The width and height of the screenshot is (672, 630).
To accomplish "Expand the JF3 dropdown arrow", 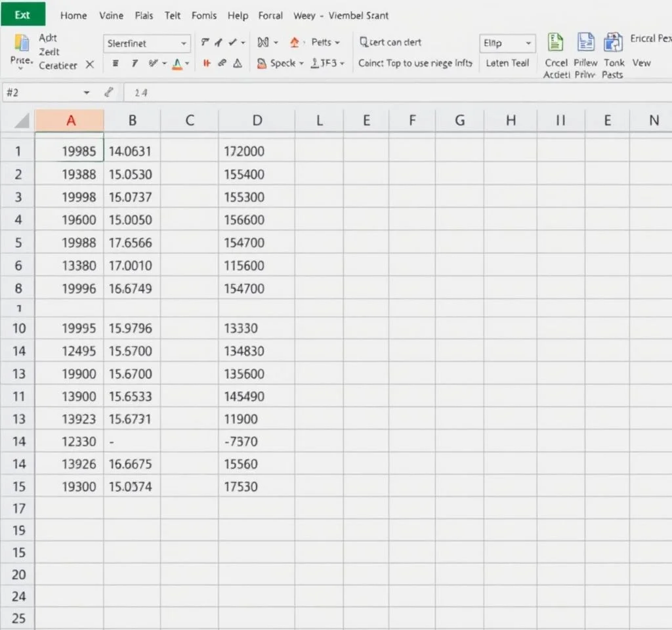I will tap(342, 64).
